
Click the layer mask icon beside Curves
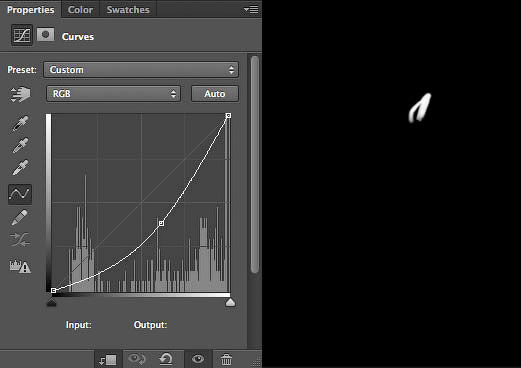pos(46,35)
